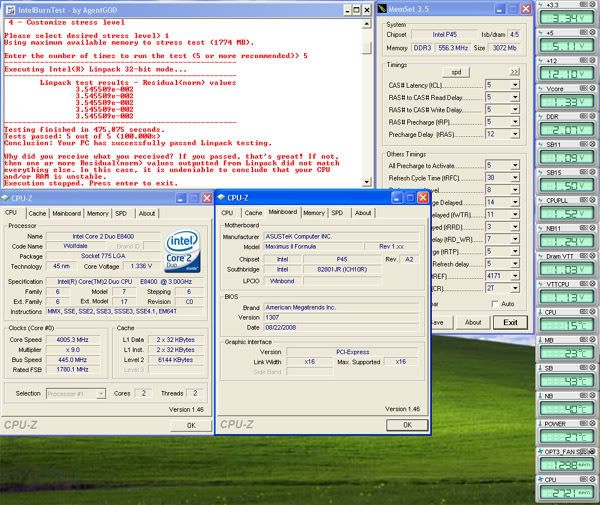The width and height of the screenshot is (600, 505).
Task: Open the RAS# to CAS# Write Delay dropdown
Action: [x=515, y=109]
